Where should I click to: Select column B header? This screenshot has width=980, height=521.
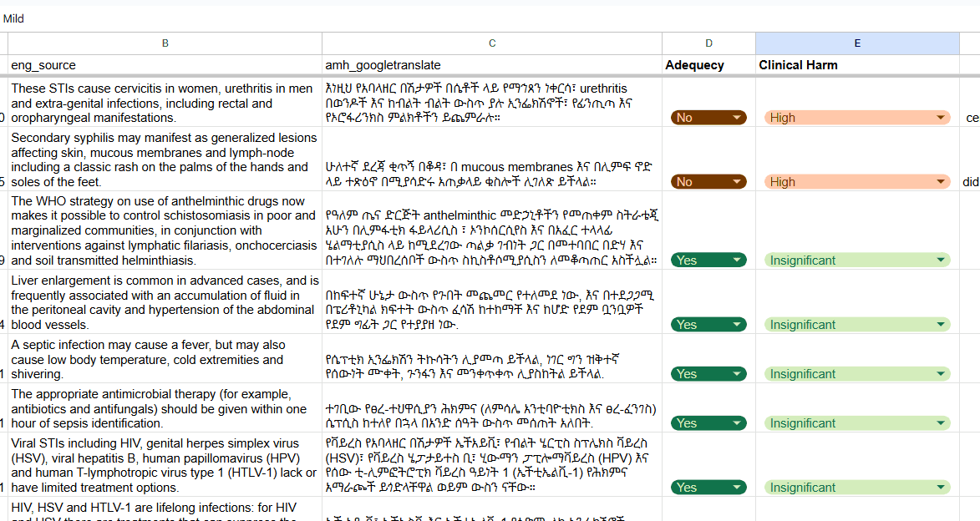[165, 43]
